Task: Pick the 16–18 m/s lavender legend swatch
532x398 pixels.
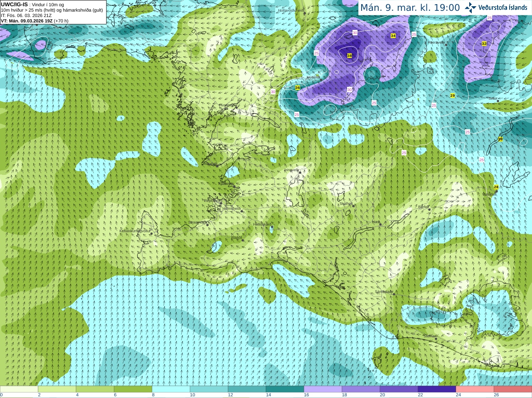Action: pos(323,389)
